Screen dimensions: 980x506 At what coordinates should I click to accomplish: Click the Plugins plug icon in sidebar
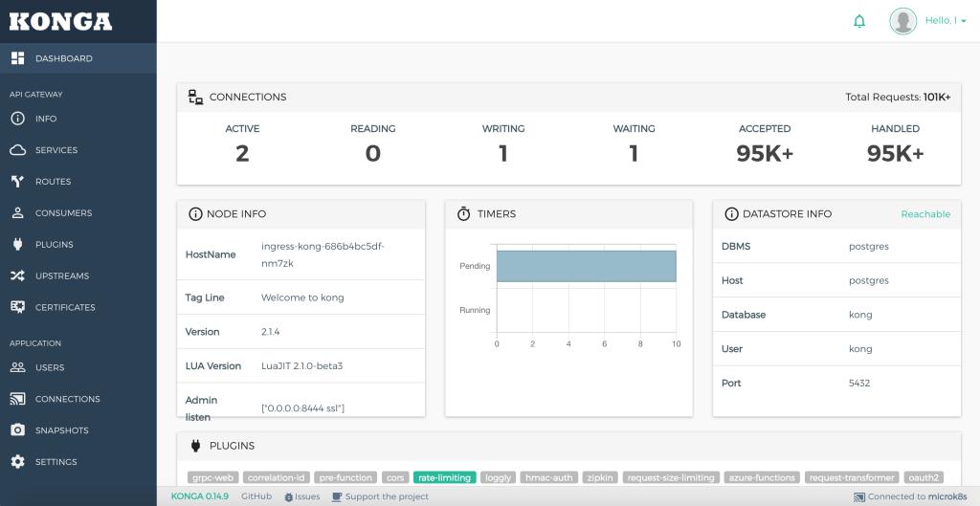click(17, 244)
